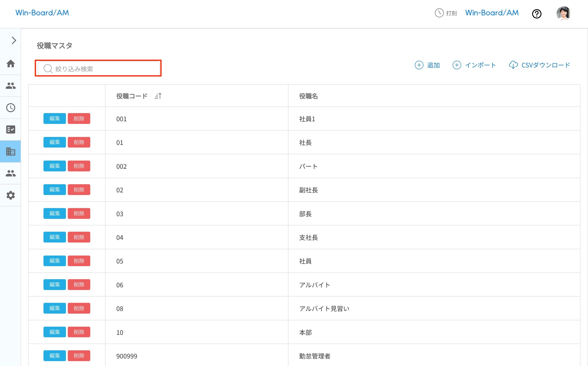Download CSV via CSVダウンロード
This screenshot has width=588, height=366.
(x=539, y=65)
